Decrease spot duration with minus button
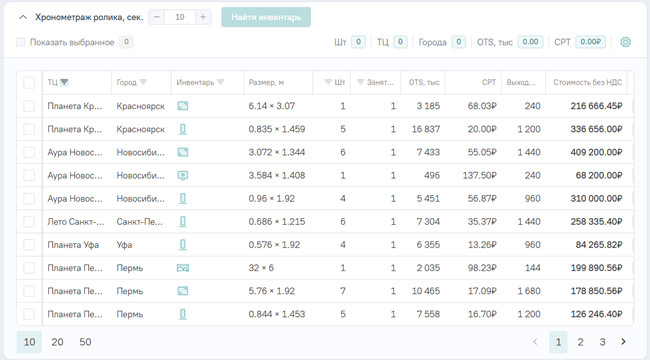This screenshot has height=360, width=650. click(157, 17)
